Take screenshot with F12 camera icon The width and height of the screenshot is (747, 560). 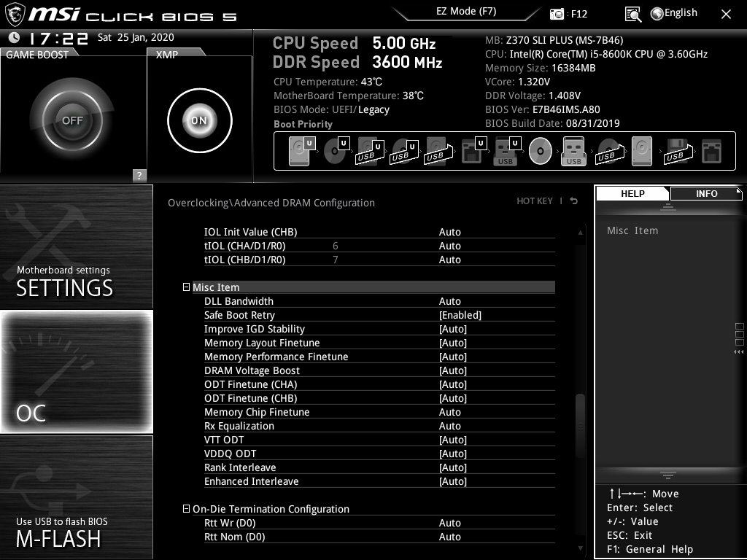tap(557, 14)
